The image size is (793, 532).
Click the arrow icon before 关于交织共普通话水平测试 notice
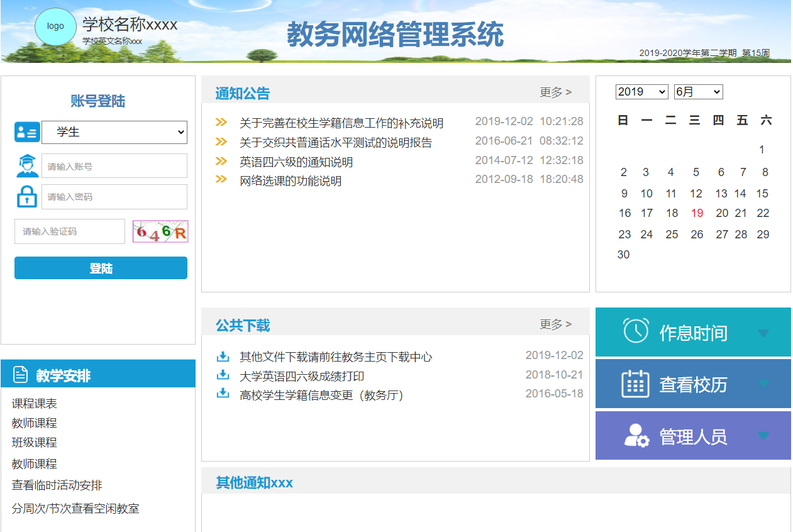point(221,141)
